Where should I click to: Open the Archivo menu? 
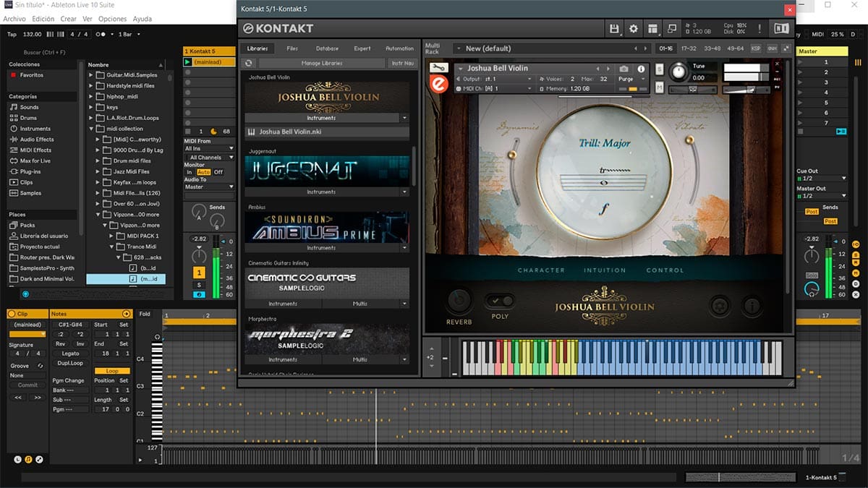point(14,19)
